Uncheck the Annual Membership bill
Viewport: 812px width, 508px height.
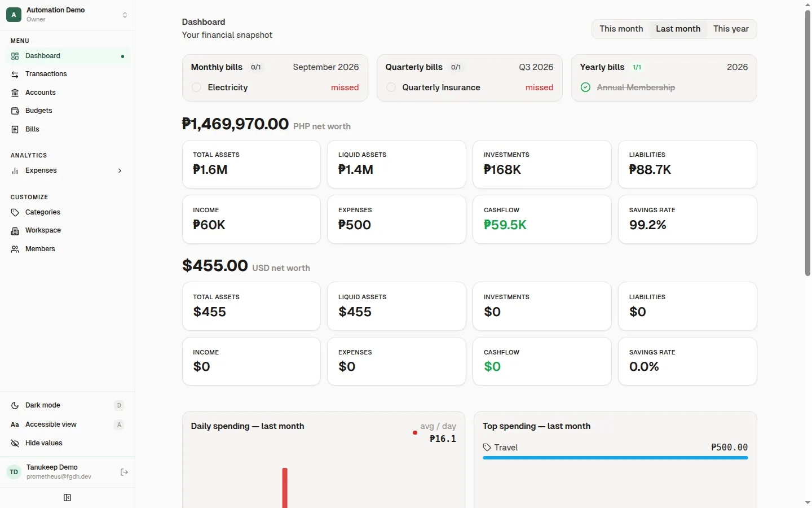click(585, 87)
